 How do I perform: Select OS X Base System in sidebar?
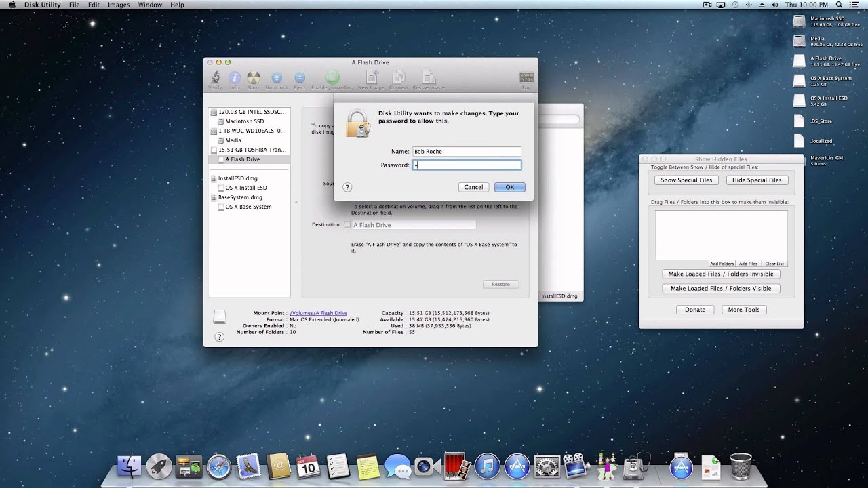249,207
